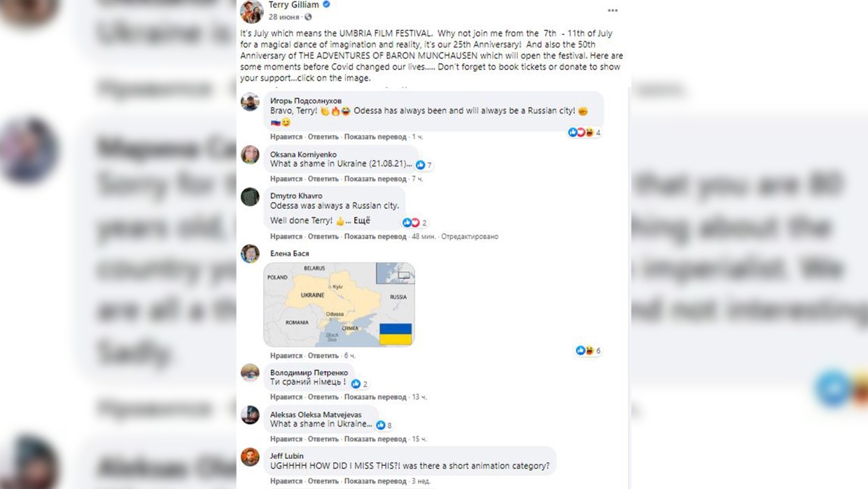Open Terry Gilliam profile name link

(294, 5)
